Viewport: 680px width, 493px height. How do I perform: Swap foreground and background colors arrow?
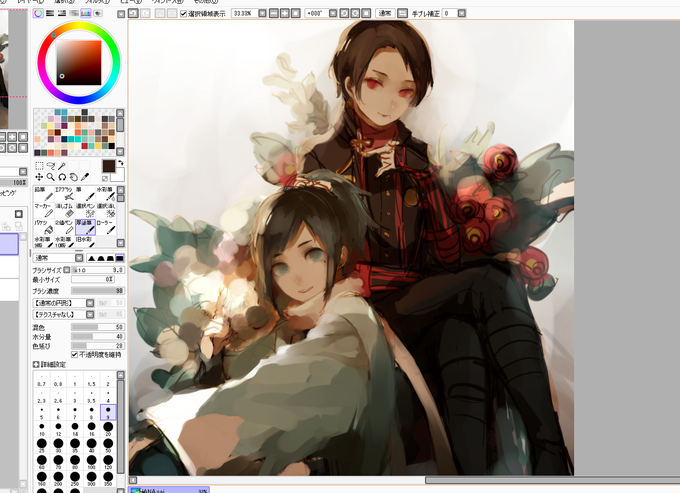click(x=121, y=163)
